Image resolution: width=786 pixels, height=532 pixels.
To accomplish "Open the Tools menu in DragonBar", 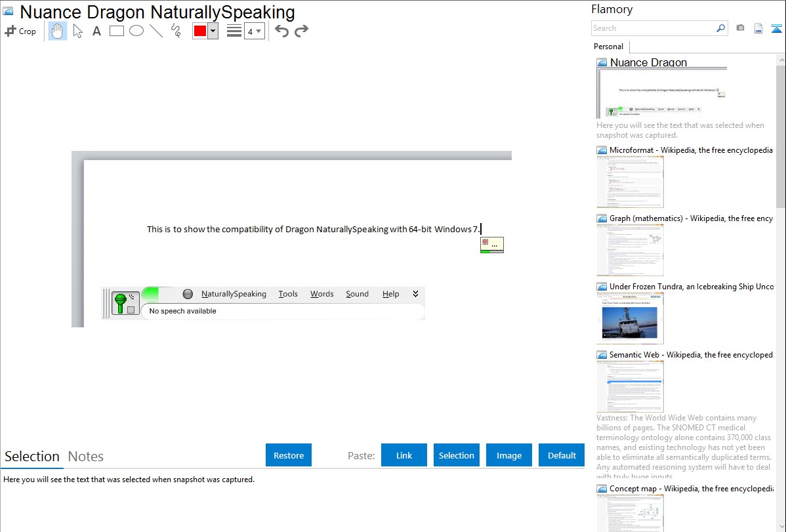I will (288, 294).
